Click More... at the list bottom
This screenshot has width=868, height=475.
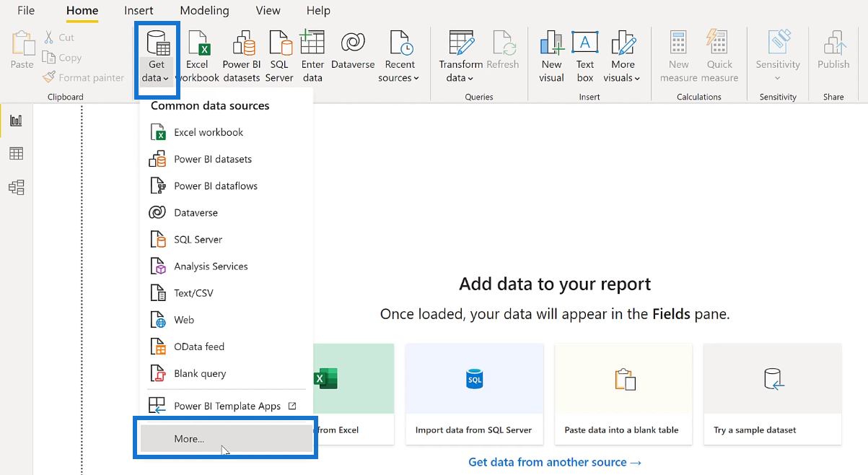coord(227,438)
